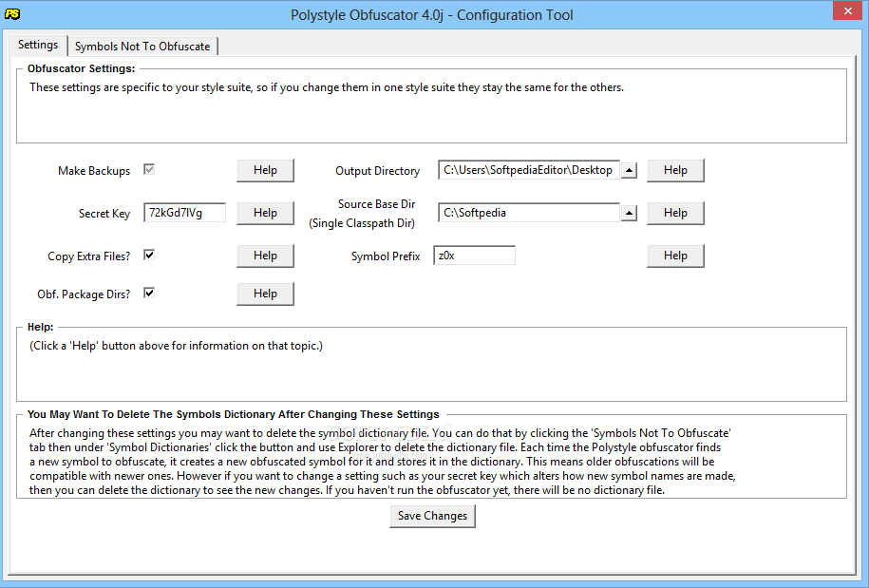
Task: Switch to the Settings tab
Action: pyautogui.click(x=38, y=45)
